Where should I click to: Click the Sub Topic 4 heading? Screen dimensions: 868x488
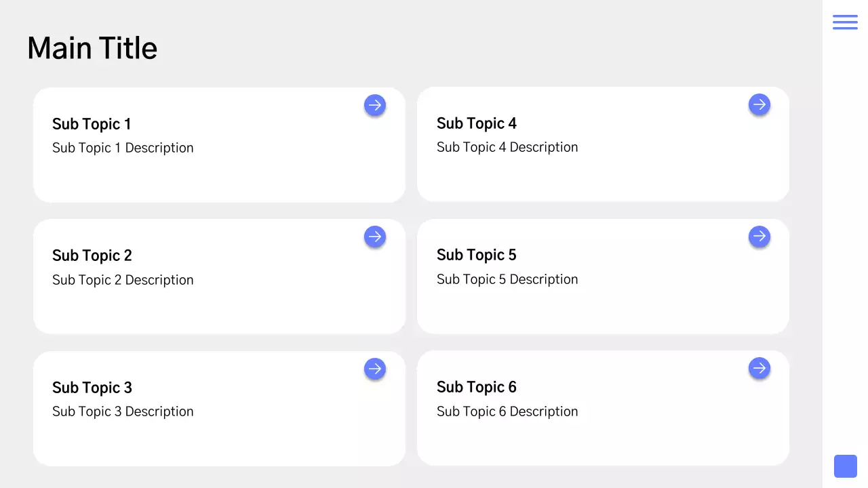tap(477, 123)
